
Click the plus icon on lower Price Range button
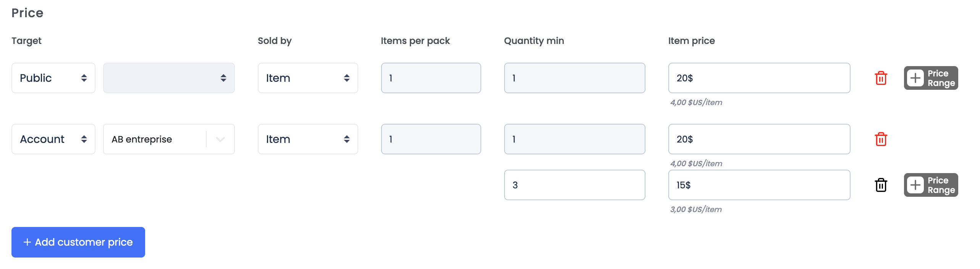click(x=915, y=185)
